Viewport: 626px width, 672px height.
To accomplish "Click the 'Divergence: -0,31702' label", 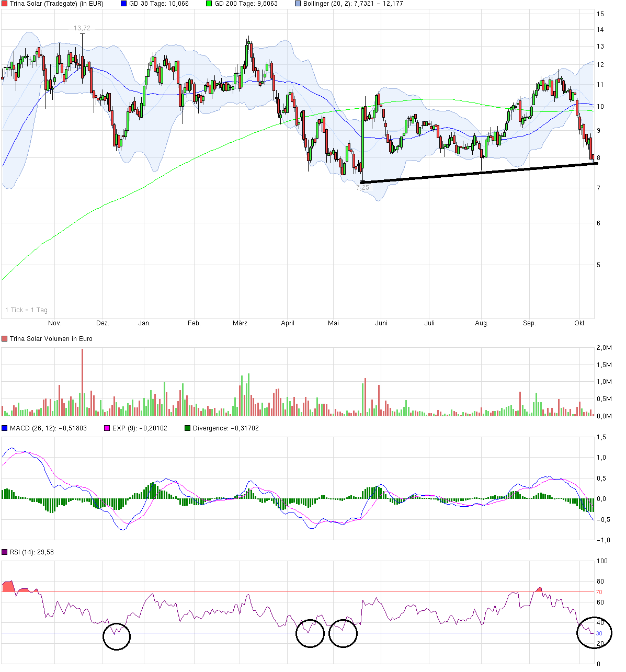I will (x=226, y=428).
